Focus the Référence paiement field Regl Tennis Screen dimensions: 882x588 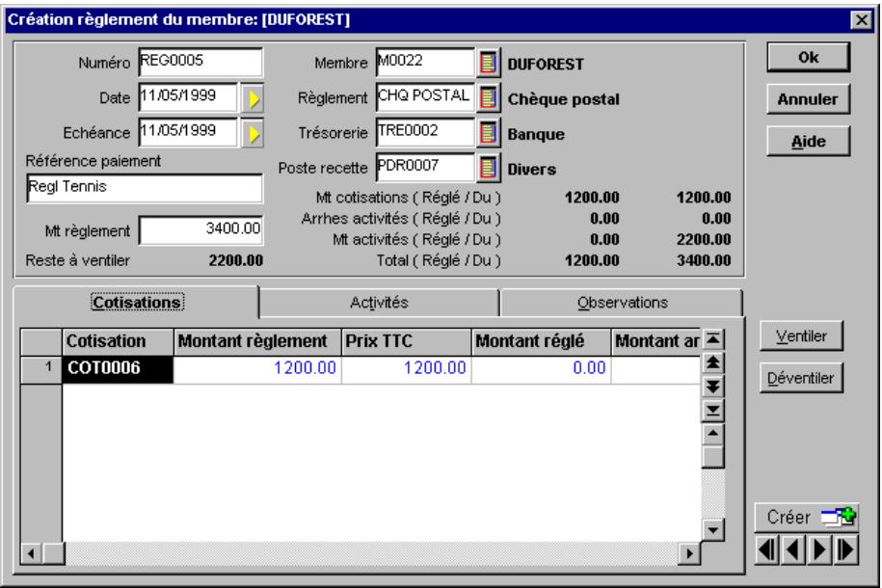[x=144, y=188]
